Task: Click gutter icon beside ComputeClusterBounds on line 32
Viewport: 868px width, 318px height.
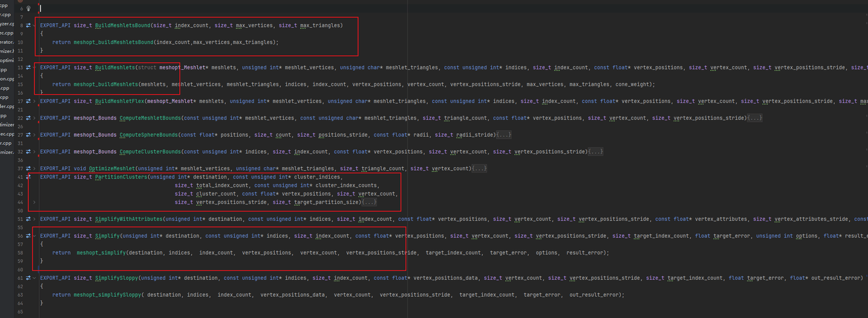Action: click(x=28, y=151)
